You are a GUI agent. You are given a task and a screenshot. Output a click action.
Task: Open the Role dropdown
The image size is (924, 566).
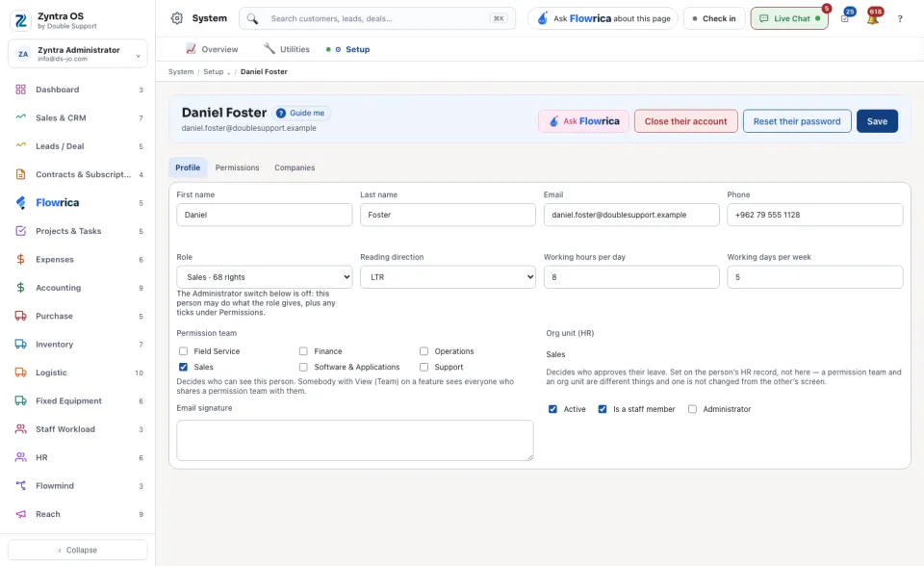coord(264,277)
